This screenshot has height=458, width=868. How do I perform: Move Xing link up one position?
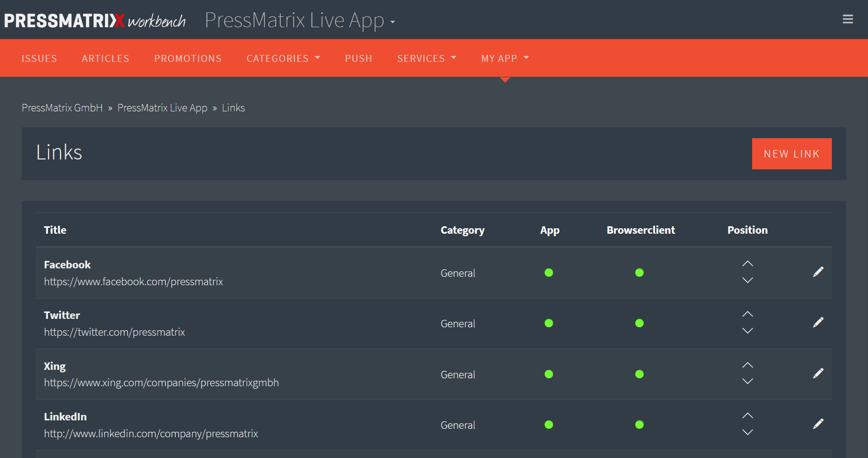pyautogui.click(x=748, y=365)
